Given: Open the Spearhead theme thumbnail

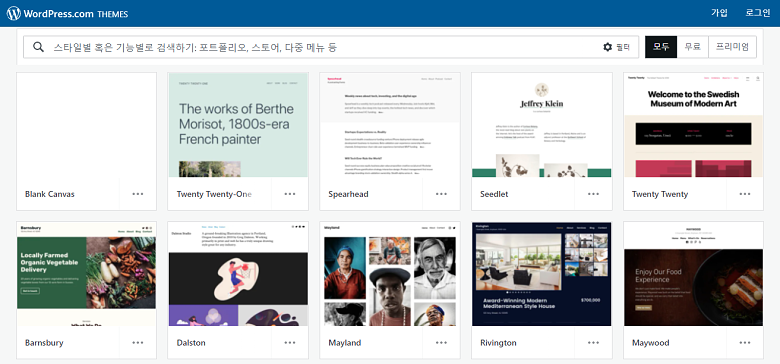Looking at the screenshot, I should click(390, 125).
